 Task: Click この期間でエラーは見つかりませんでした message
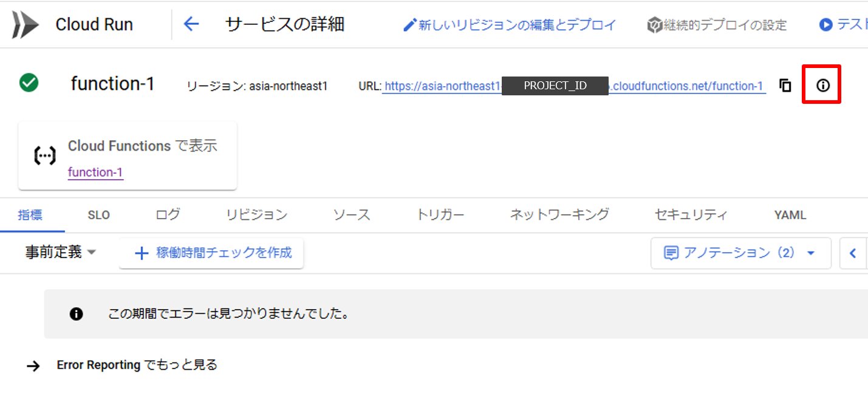pyautogui.click(x=228, y=314)
